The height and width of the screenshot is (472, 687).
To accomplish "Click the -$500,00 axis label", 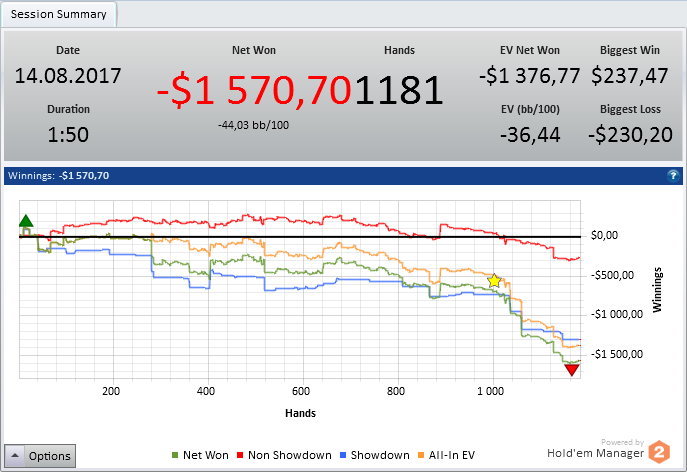I will coord(613,275).
